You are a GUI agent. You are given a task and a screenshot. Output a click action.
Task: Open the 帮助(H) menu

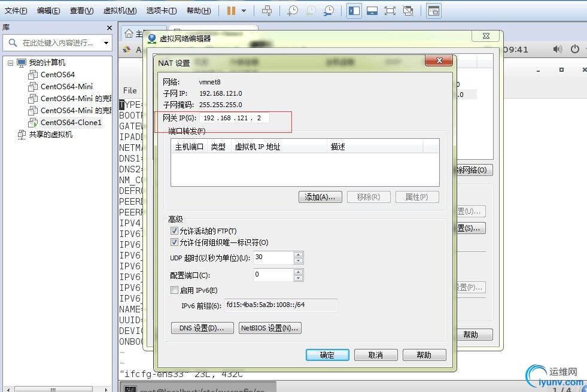point(199,11)
